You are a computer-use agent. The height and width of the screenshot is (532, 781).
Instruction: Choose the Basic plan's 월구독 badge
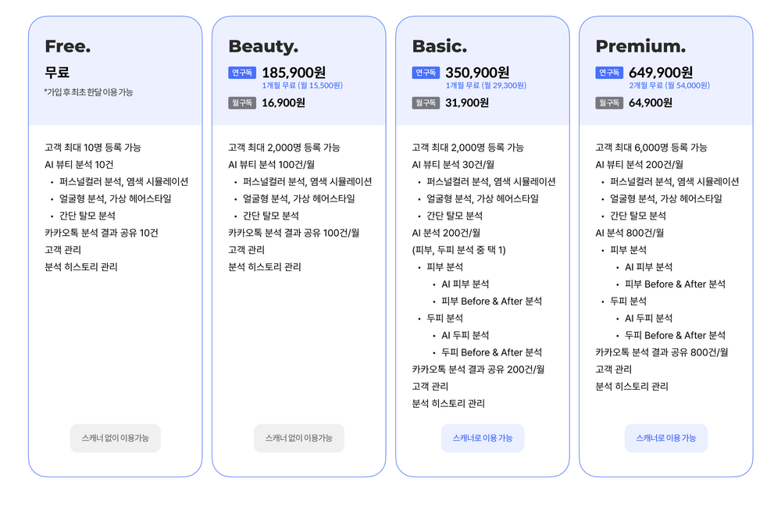tap(426, 102)
